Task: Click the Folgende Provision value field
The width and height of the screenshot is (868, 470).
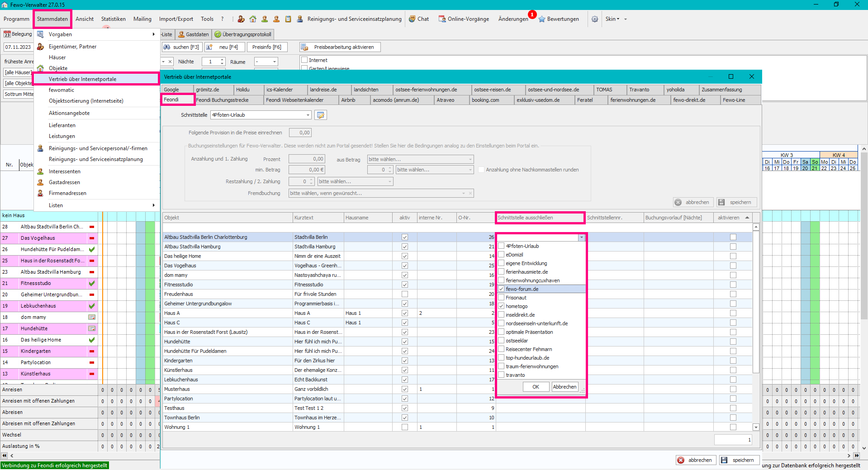Action: point(300,133)
